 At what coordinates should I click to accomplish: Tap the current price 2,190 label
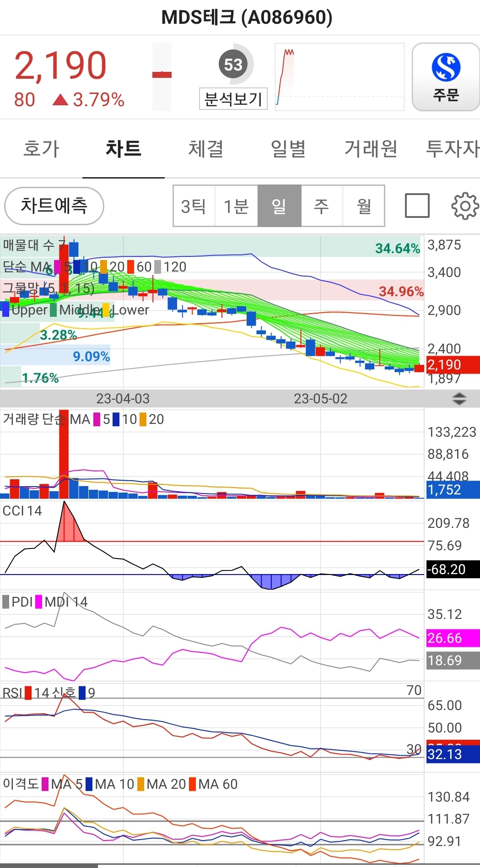click(x=60, y=65)
